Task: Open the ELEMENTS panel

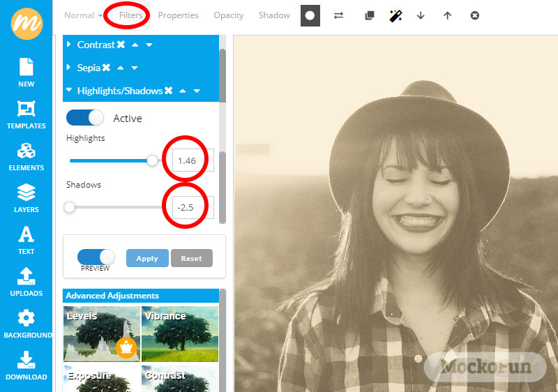Action: (x=27, y=157)
